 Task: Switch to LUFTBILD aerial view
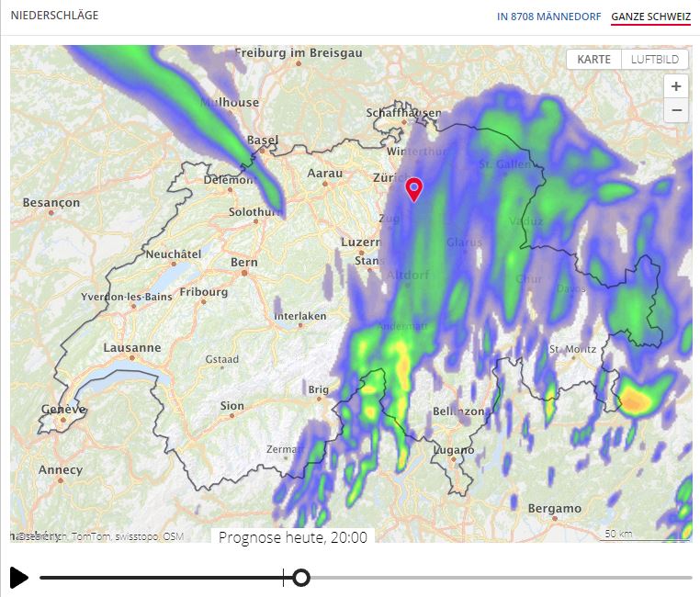655,59
